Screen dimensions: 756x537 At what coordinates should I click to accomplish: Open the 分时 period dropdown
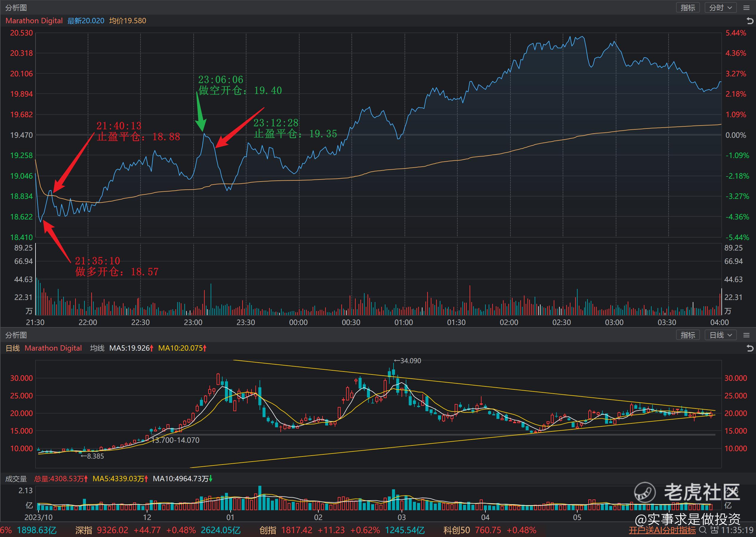click(720, 8)
